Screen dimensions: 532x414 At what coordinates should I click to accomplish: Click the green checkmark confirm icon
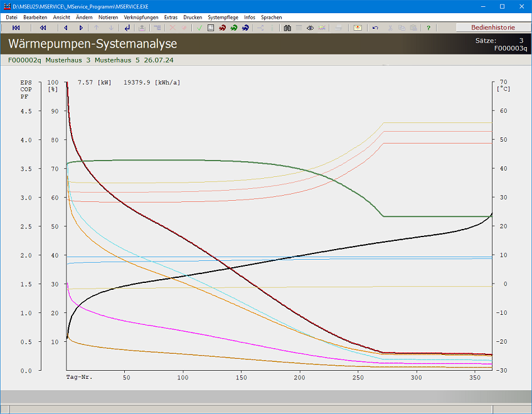pos(199,28)
